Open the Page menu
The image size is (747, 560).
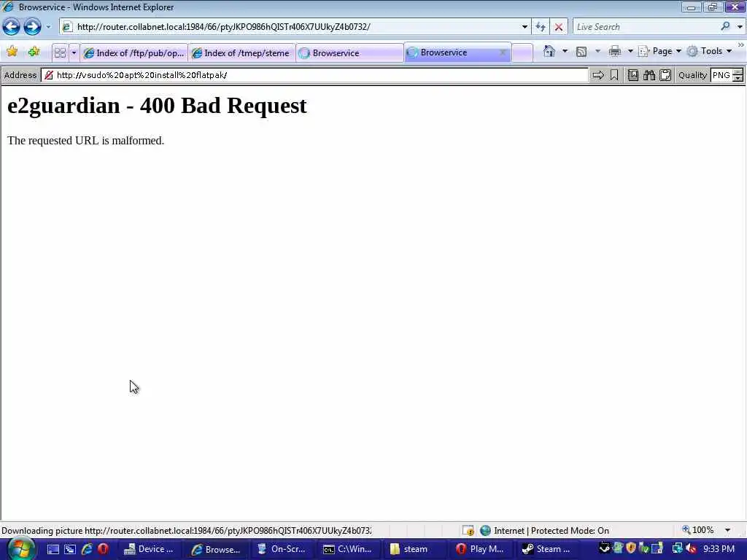[x=659, y=51]
